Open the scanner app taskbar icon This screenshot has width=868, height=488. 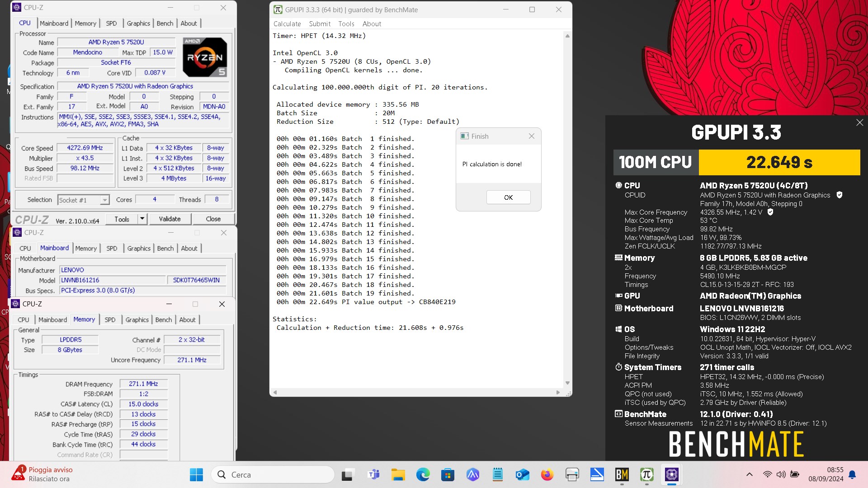tap(597, 475)
